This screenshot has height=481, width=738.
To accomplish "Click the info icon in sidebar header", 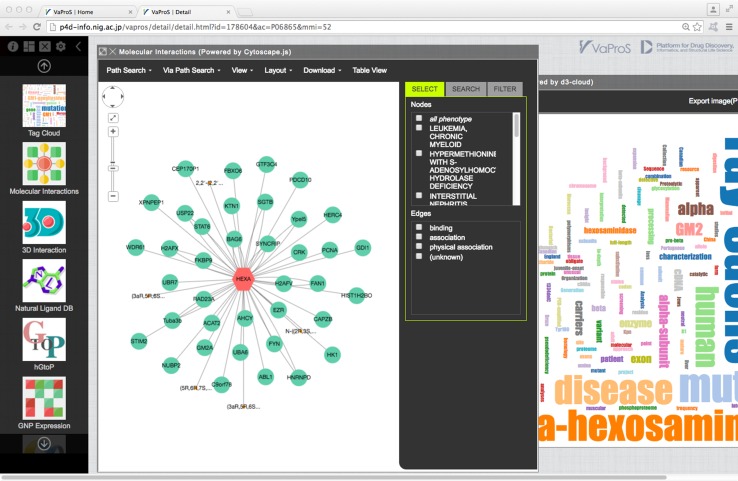I will (13, 47).
